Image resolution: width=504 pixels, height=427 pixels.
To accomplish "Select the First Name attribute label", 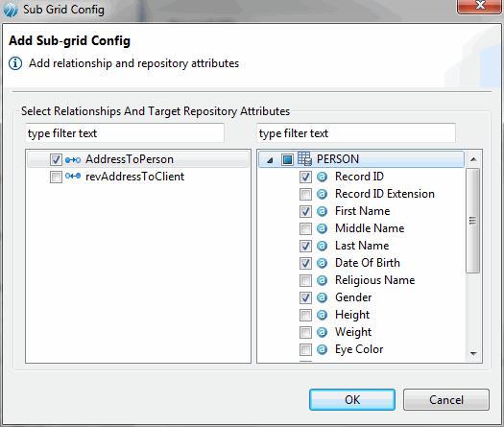I will coord(362,211).
